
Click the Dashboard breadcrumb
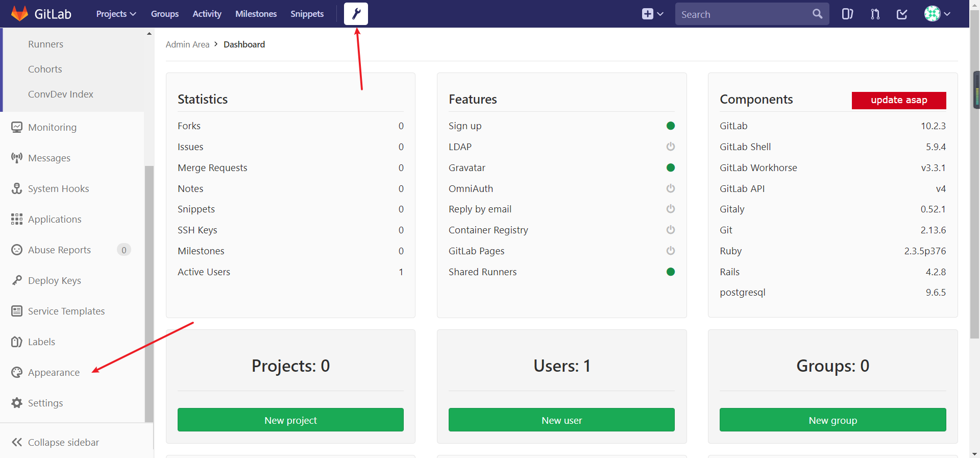click(244, 44)
